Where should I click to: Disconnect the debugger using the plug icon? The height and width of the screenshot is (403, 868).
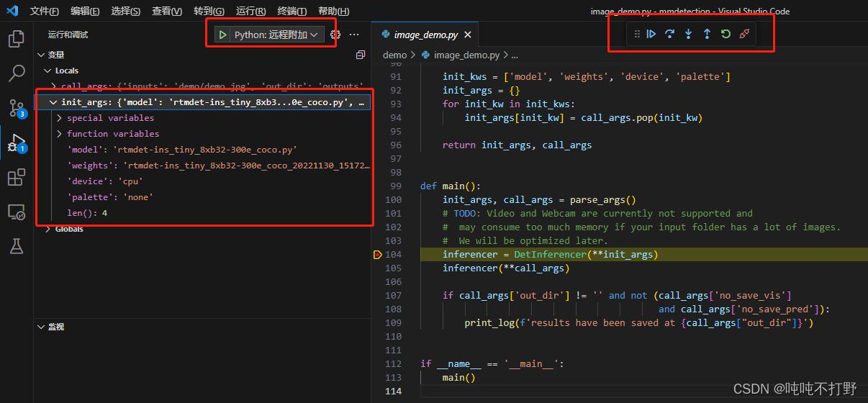coord(744,34)
